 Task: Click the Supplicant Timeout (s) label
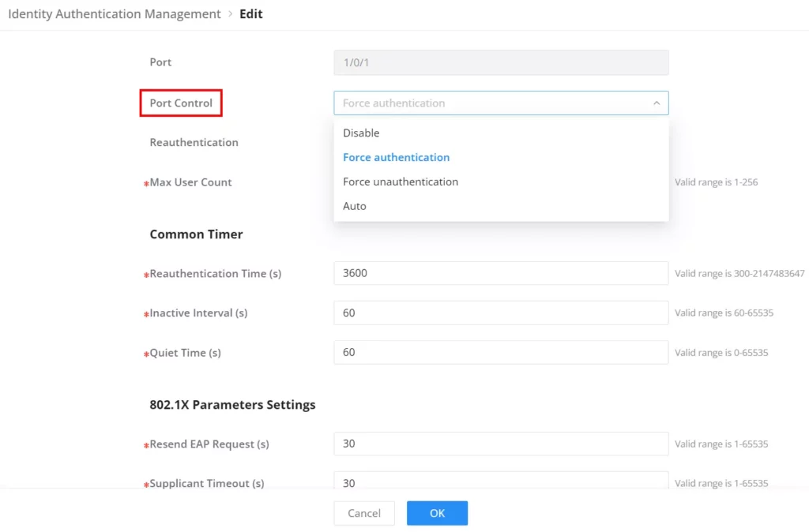point(207,483)
